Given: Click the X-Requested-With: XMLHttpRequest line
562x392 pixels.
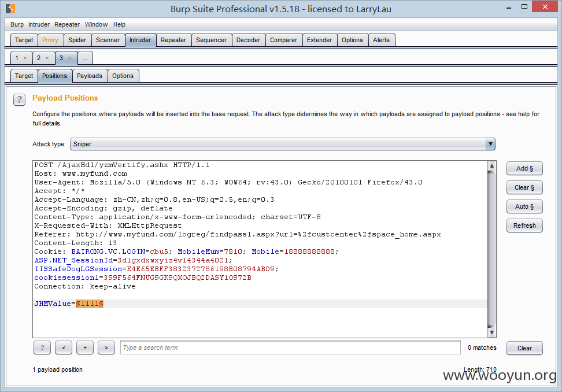Looking at the screenshot, I should (x=108, y=225).
